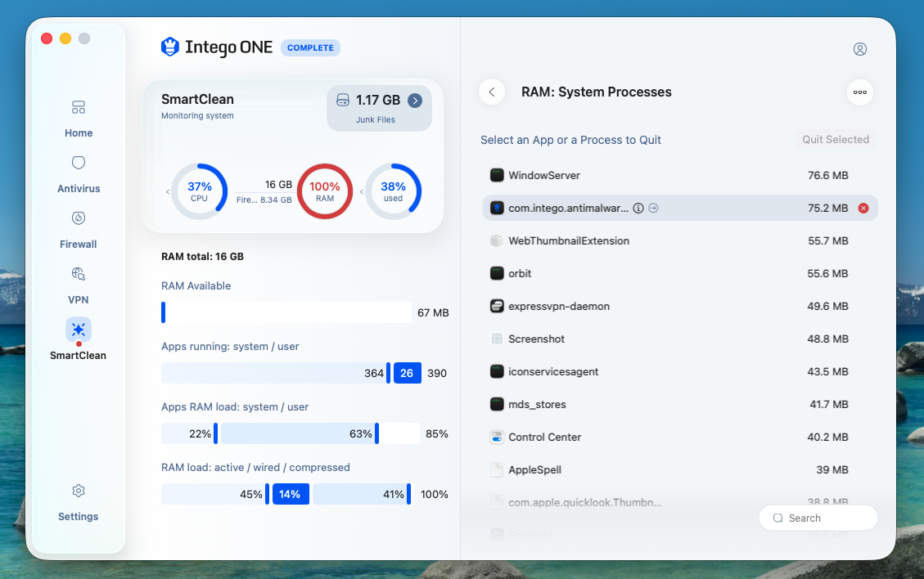Click the info icon beside com.intego.antimalwar
Viewport: 924px width, 579px height.
pos(638,208)
